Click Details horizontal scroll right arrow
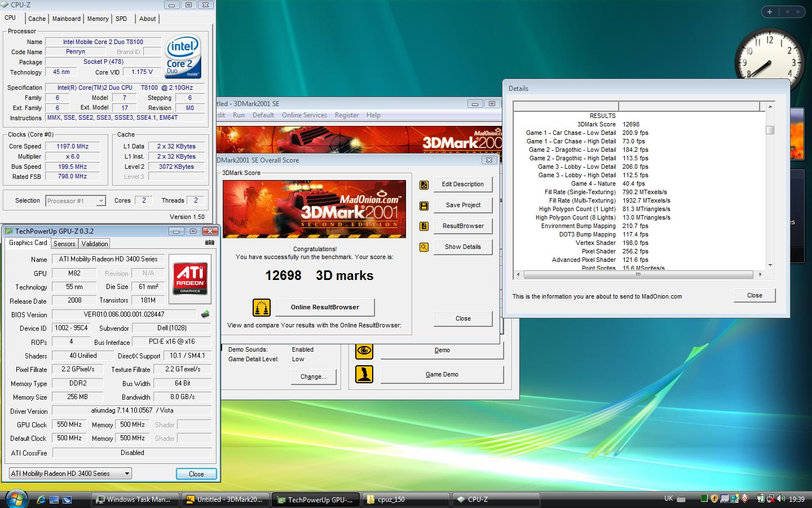This screenshot has height=508, width=812. (760, 274)
